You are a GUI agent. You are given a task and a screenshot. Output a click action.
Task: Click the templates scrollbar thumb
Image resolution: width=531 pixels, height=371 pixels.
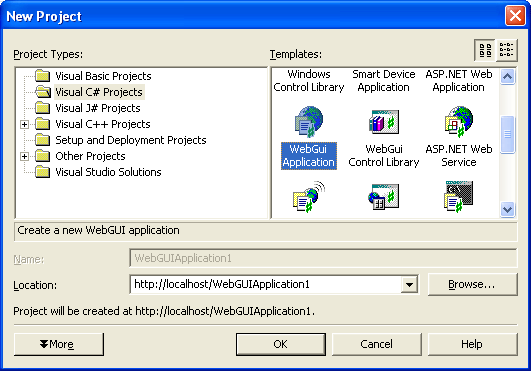507,134
